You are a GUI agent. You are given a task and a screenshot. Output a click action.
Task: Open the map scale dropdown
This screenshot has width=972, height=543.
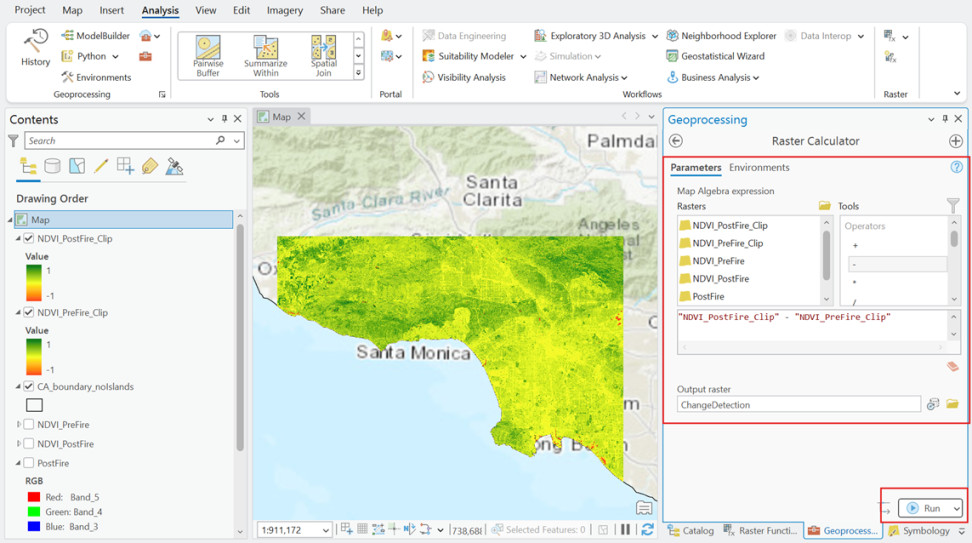tap(325, 530)
